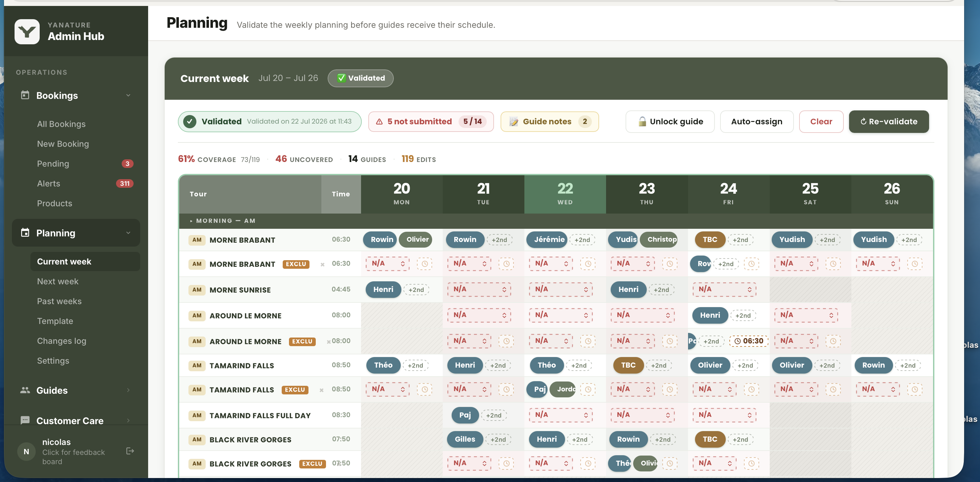This screenshot has height=482, width=980.
Task: Click the Clear button
Action: (821, 122)
